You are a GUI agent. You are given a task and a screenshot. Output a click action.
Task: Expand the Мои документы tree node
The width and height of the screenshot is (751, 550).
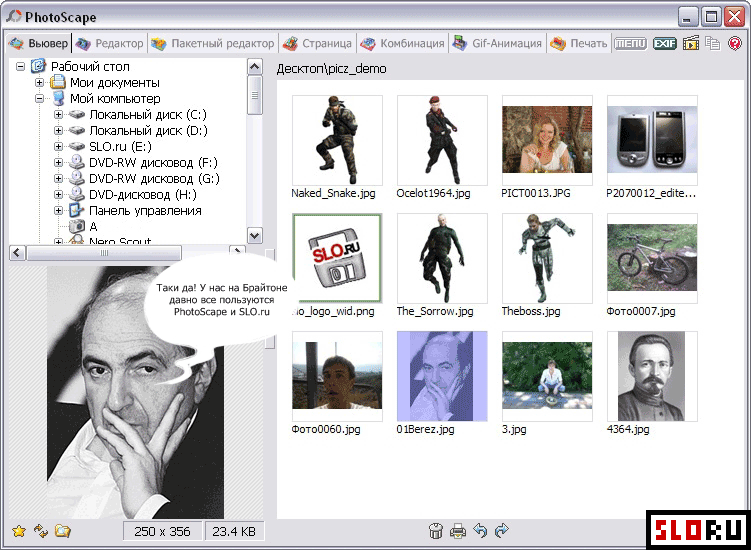point(39,82)
